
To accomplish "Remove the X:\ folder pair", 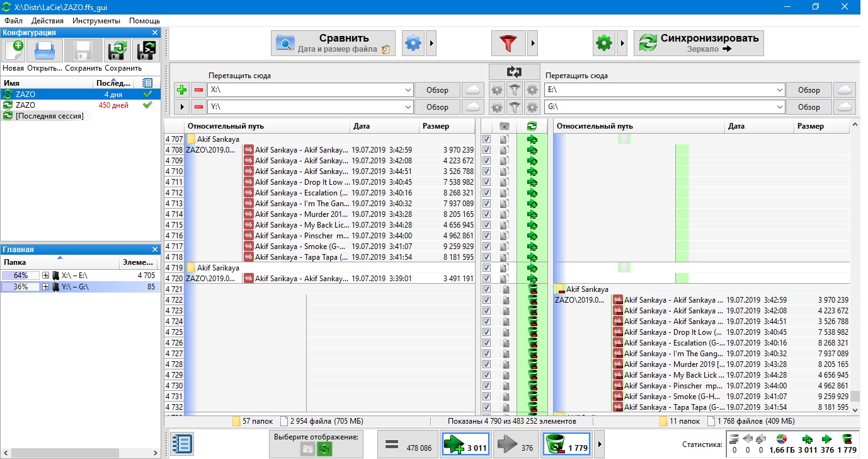I will coord(198,90).
